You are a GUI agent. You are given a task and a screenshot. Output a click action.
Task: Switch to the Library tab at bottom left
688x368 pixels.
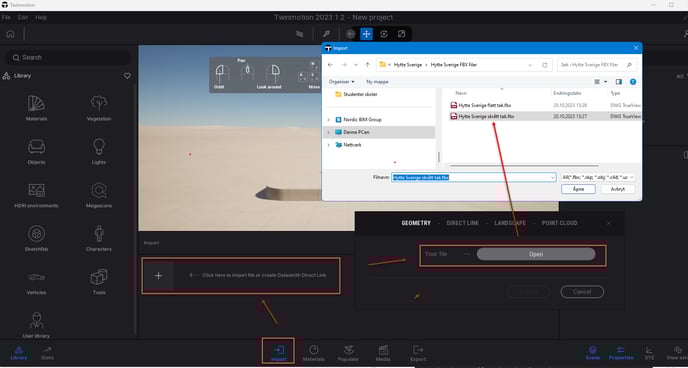[18, 353]
